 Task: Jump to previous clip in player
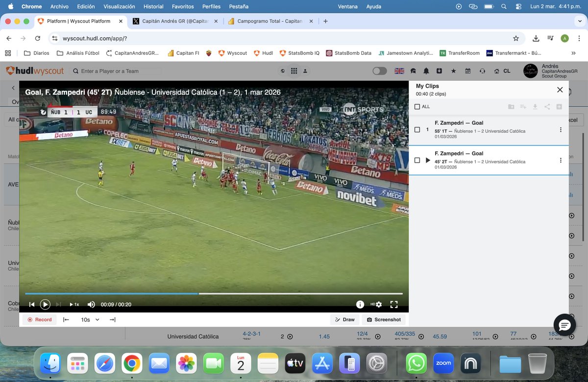coord(32,305)
